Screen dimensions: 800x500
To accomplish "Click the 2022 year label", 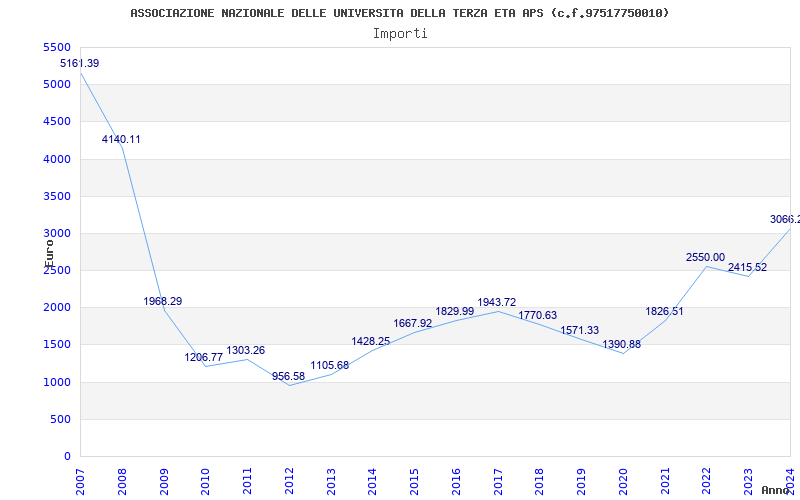I will tap(707, 482).
